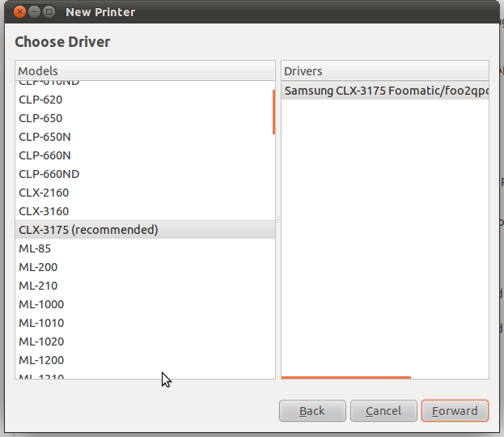Minimize the New Printer window
Screen dimensions: 504x437
[35, 12]
